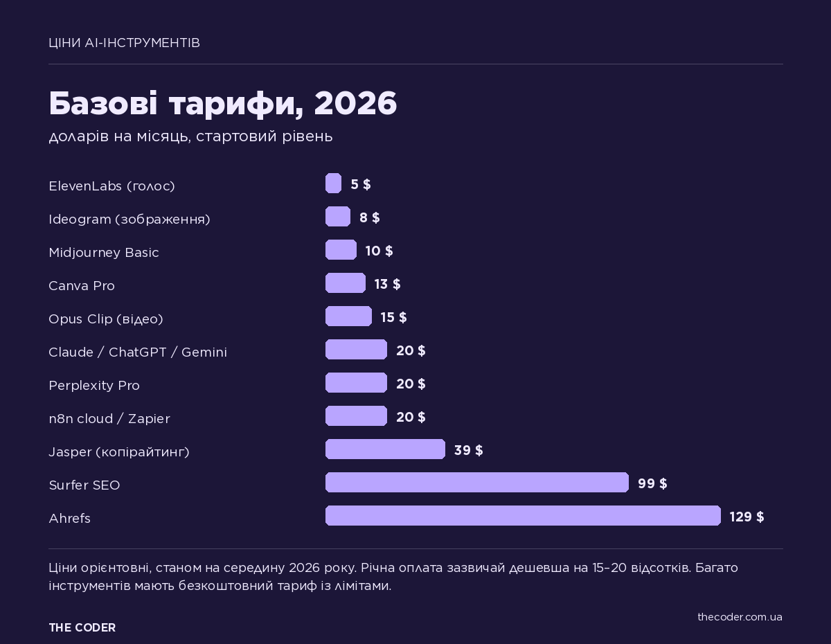831x644 pixels.
Task: Click the Surfer SEO bar
Action: click(477, 483)
